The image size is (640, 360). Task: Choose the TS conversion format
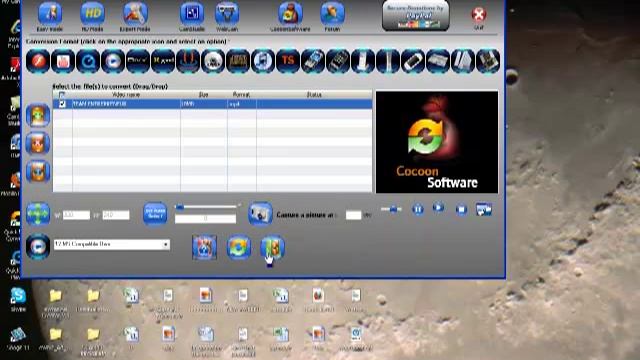pyautogui.click(x=288, y=61)
